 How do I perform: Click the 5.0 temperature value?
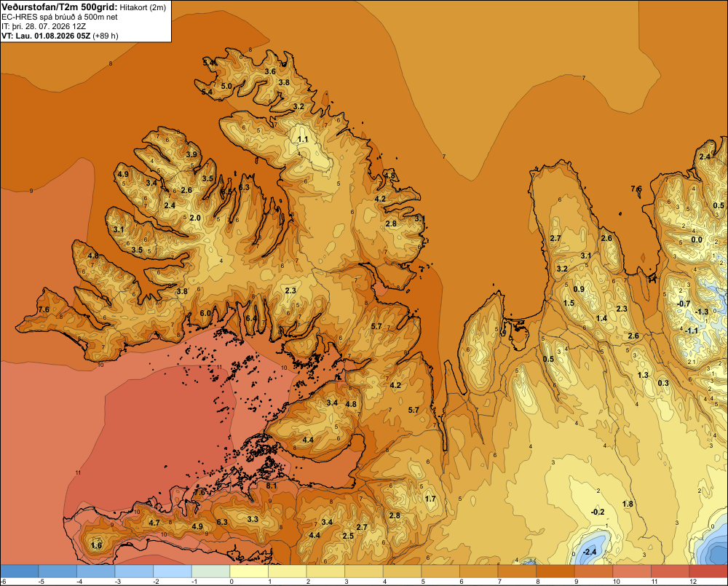[226, 86]
